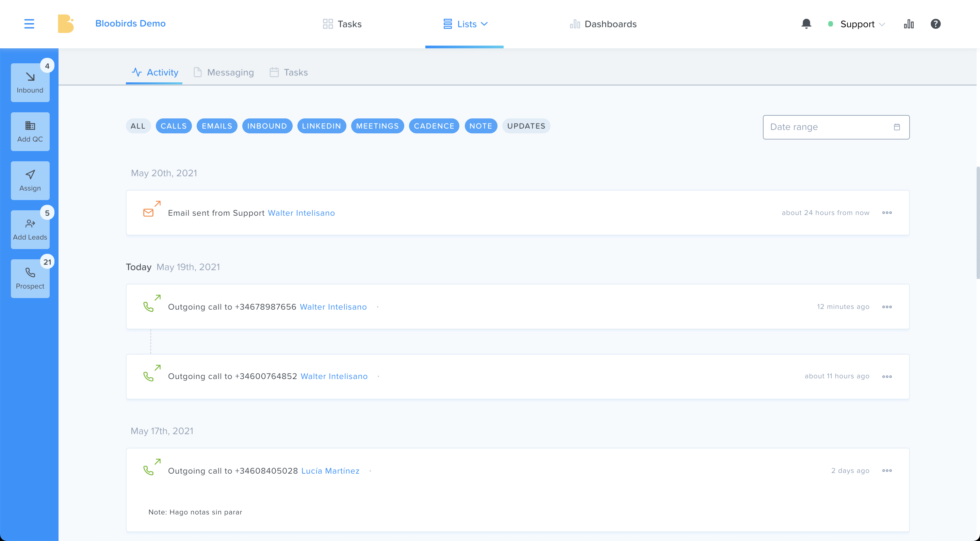Click the calendar icon in Date range
The image size is (980, 541).
tap(897, 127)
